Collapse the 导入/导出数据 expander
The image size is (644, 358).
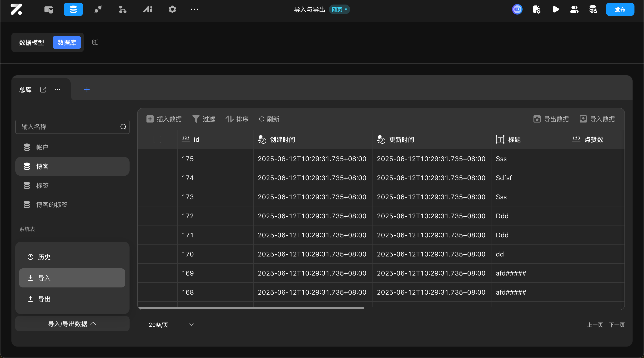point(72,324)
